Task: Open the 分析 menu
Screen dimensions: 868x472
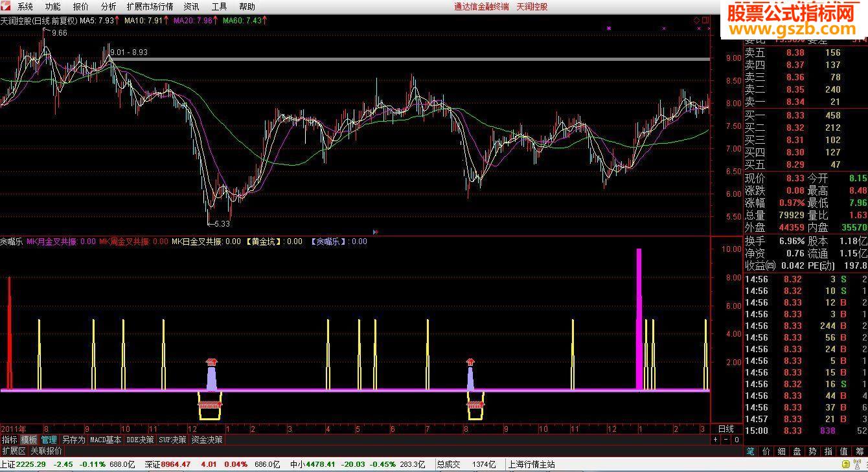Action: coord(109,6)
